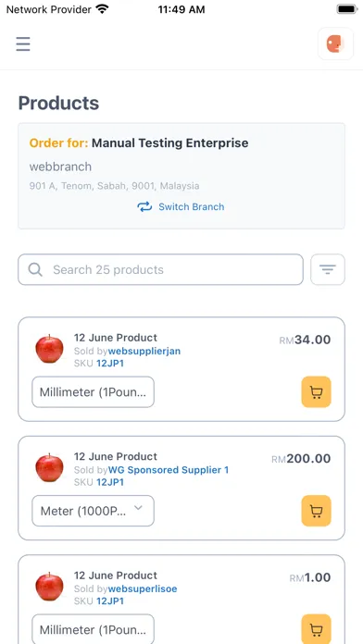363x644 pixels.
Task: Open Millimeter unit selector for websupplierjan product
Action: coord(93,391)
